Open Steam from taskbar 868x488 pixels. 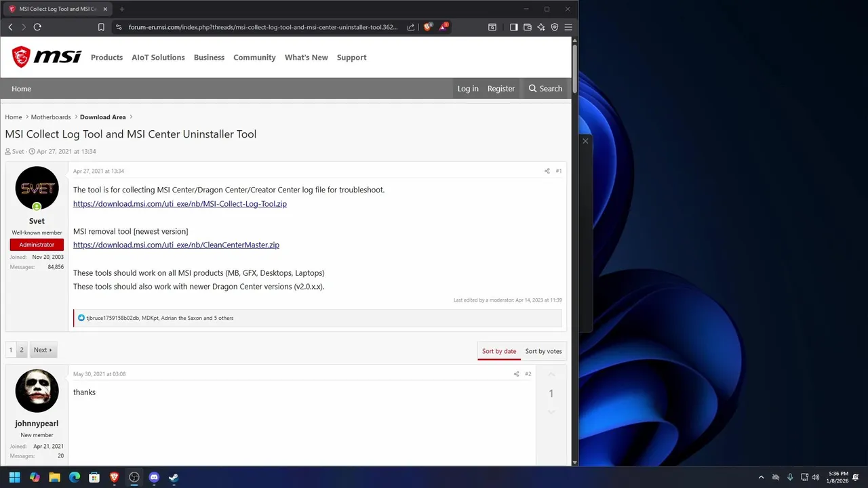tap(174, 477)
